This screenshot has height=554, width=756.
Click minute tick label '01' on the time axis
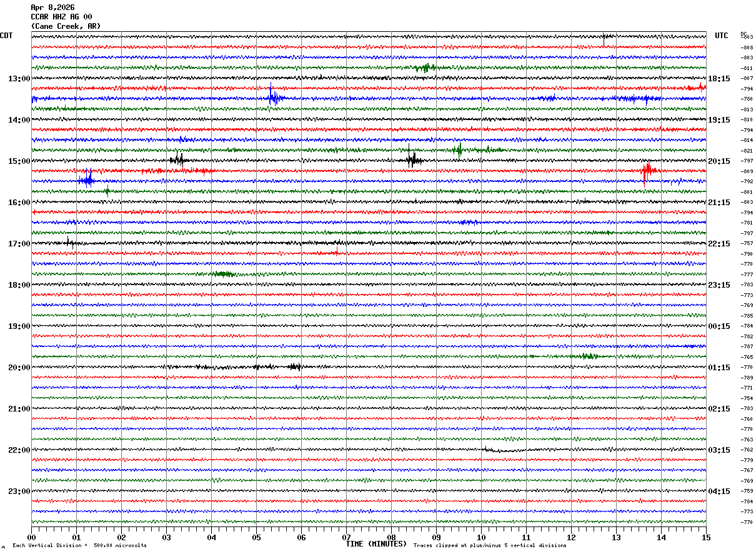pos(76,537)
